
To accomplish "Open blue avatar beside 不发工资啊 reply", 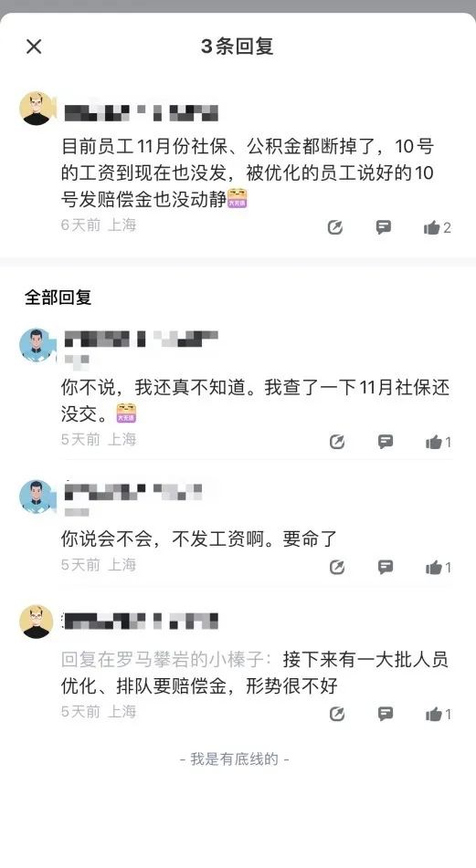I will tap(37, 497).
